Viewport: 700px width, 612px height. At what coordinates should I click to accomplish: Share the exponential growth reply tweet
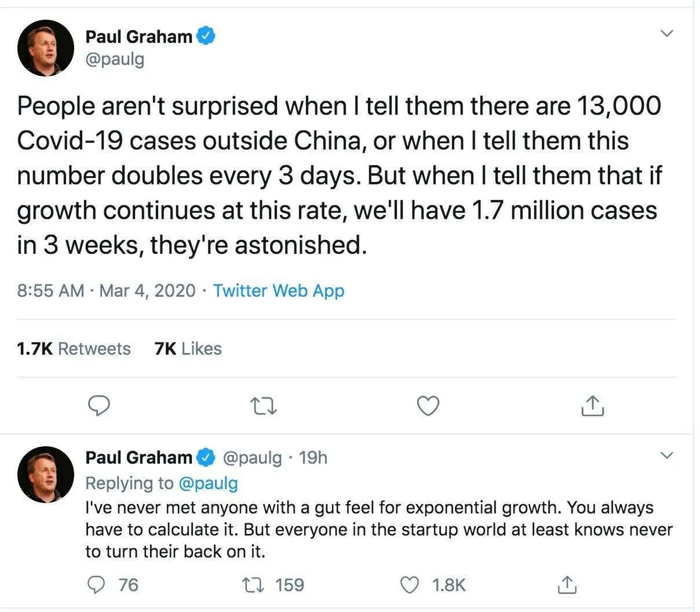[x=566, y=585]
